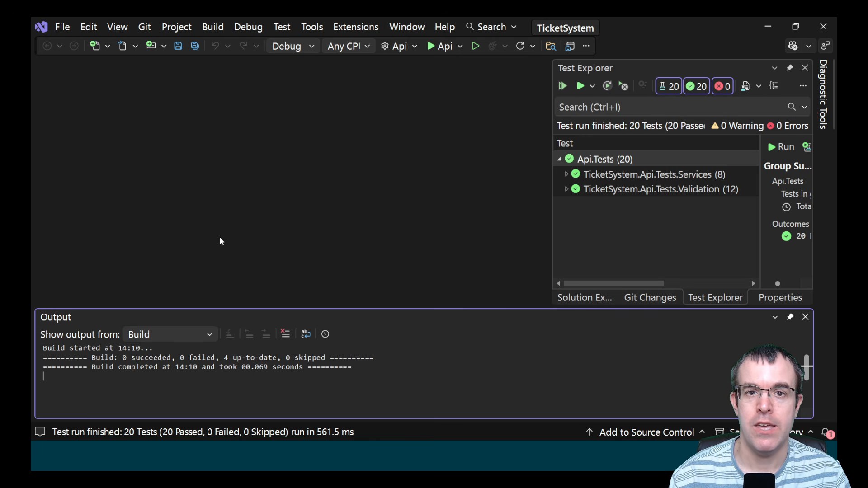Run all tests in Test Explorer
868x488 pixels.
click(x=562, y=86)
